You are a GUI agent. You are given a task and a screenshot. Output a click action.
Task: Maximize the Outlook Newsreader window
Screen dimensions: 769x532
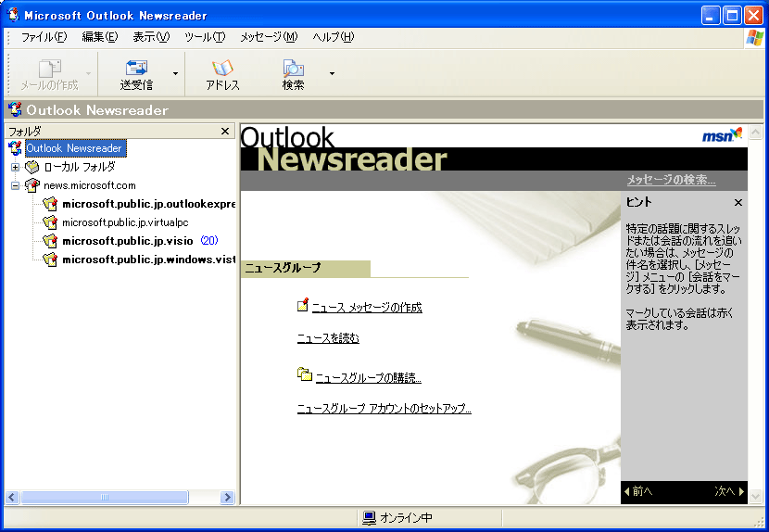732,16
